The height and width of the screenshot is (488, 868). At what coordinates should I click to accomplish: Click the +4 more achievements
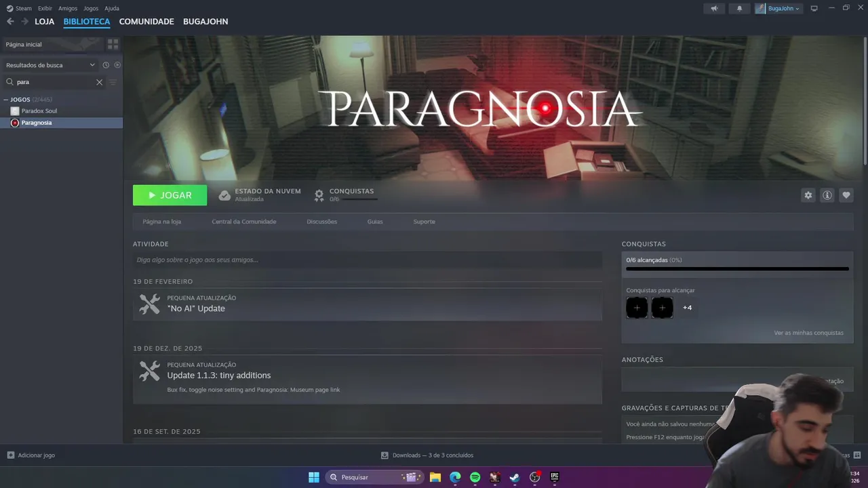[x=687, y=308]
